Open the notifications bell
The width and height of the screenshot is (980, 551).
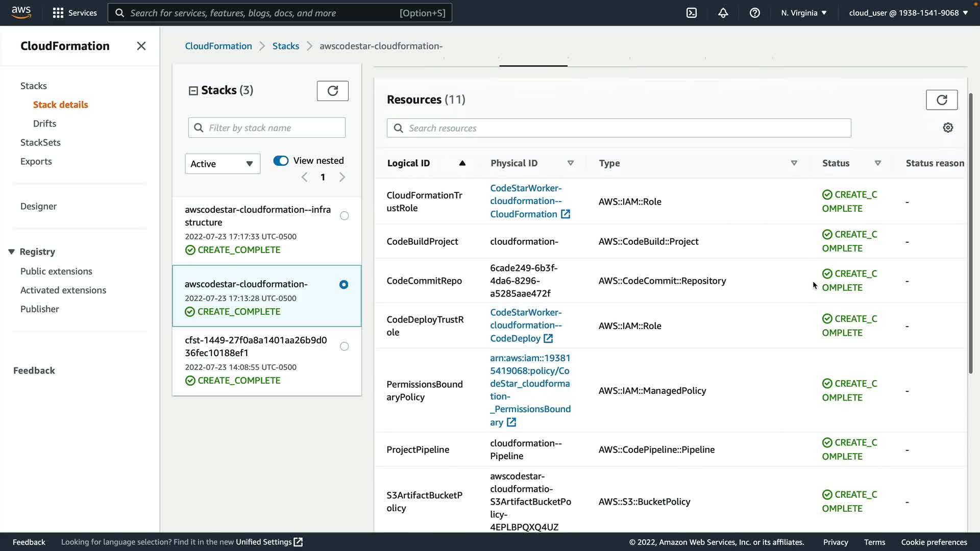pyautogui.click(x=723, y=13)
